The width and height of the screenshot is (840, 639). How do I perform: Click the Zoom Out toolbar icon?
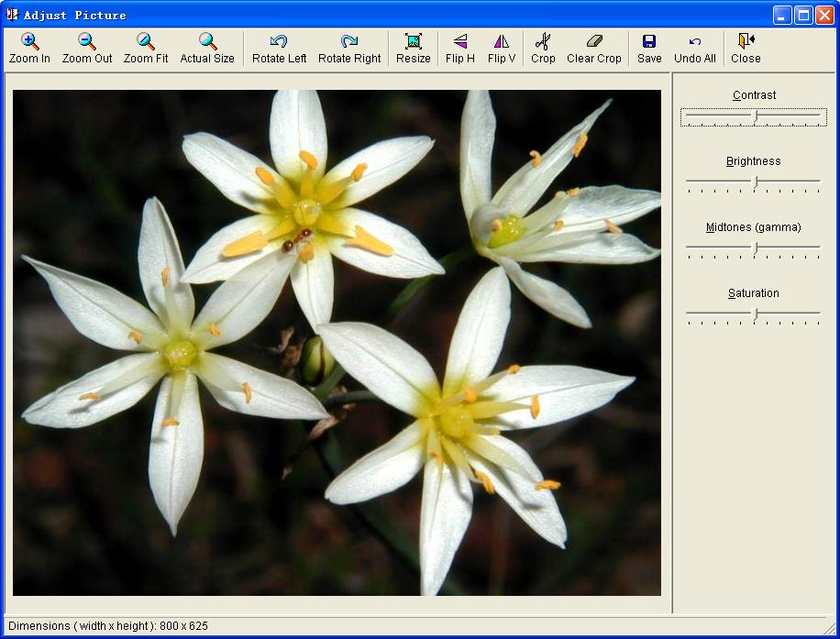pyautogui.click(x=87, y=42)
